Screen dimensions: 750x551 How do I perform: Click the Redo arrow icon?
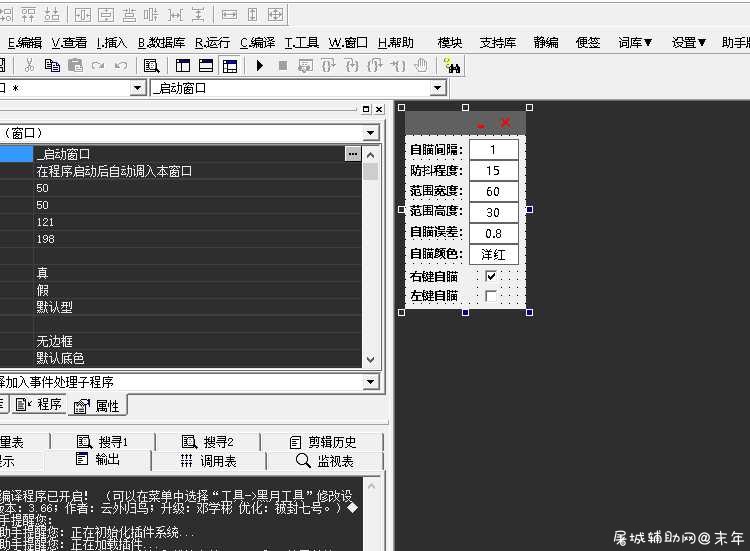tap(98, 65)
